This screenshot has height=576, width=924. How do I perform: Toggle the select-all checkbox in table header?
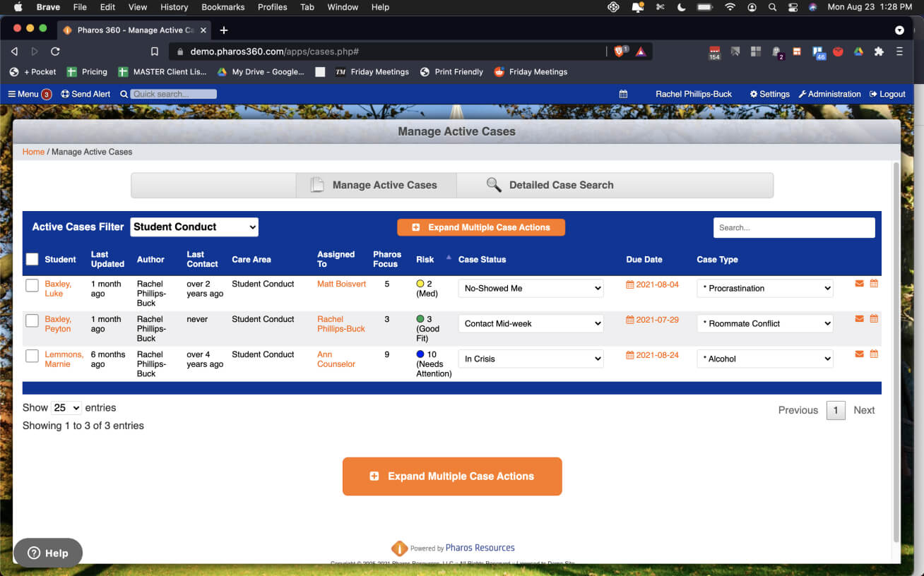[32, 259]
